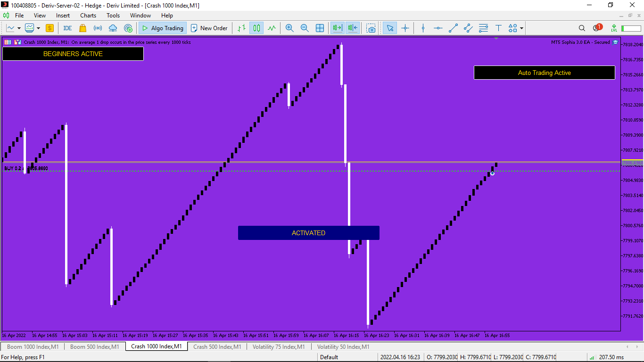Switch to candlestick chart display
This screenshot has width=644, height=362.
tap(256, 28)
